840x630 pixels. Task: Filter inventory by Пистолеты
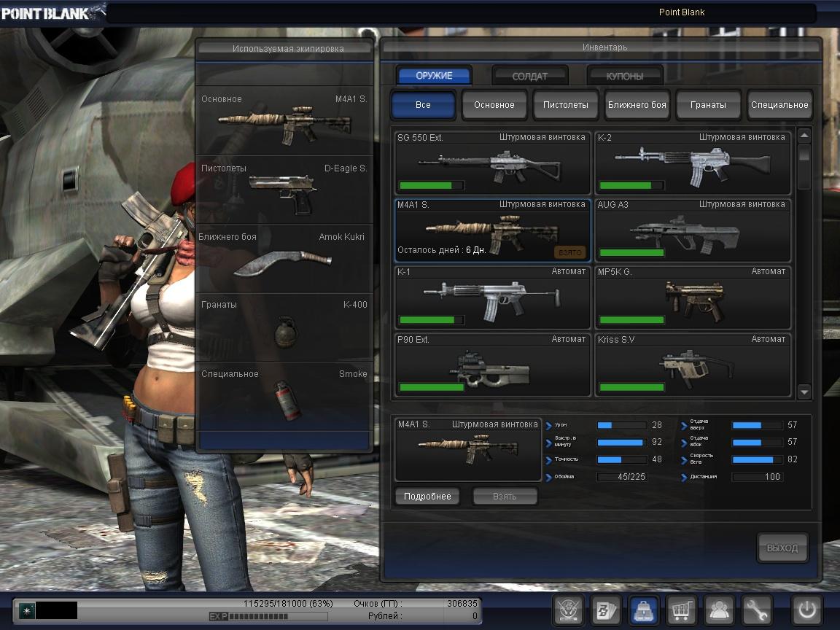(566, 104)
